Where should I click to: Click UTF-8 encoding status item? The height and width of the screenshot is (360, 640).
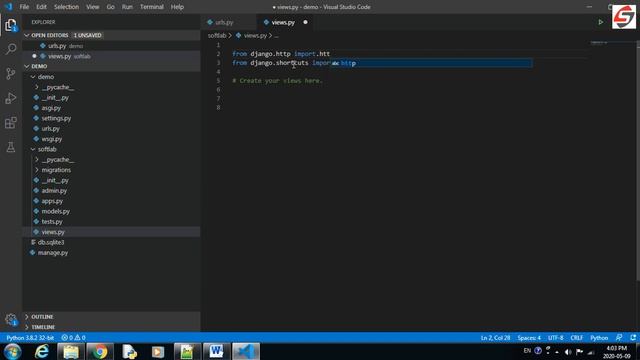[x=556, y=338]
